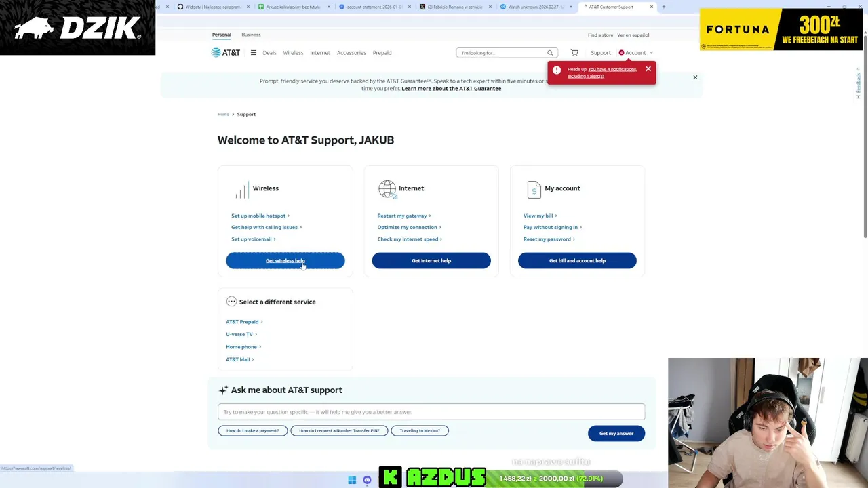Close the Fabrizio Romano X tab
Screen dimensions: 868x488
pos(490,7)
